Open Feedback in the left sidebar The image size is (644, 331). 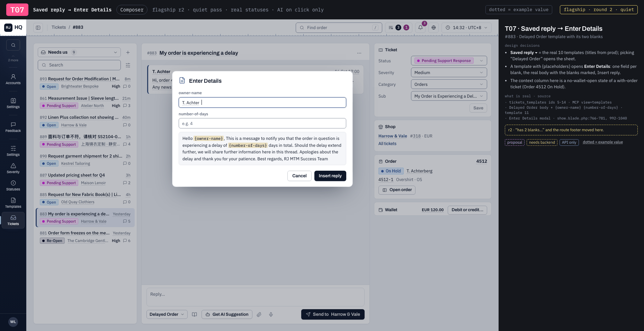coord(13,127)
